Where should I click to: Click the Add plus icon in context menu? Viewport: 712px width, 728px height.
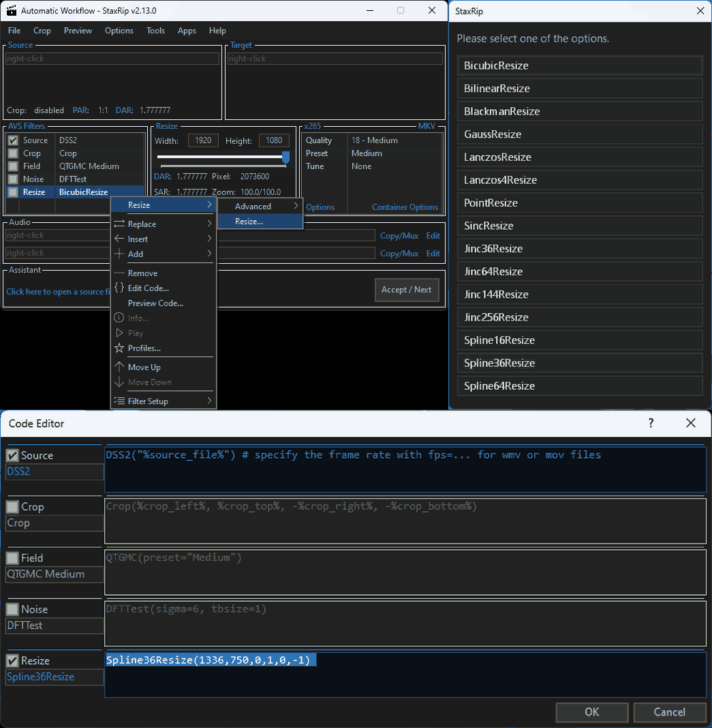[x=119, y=254]
